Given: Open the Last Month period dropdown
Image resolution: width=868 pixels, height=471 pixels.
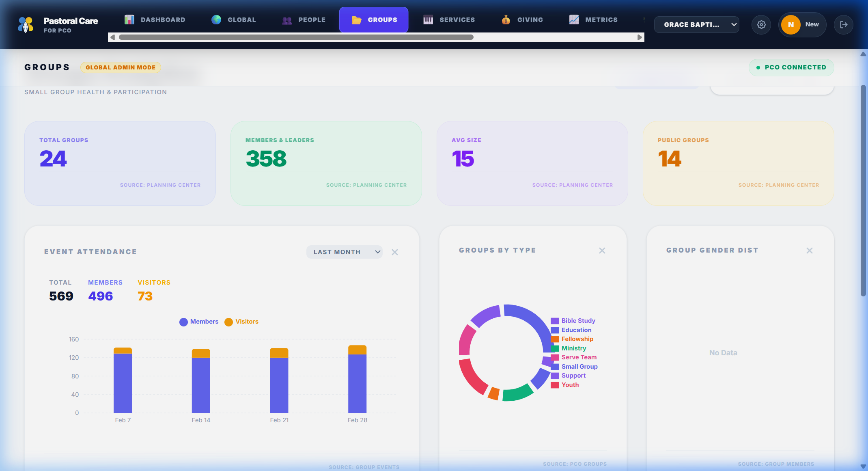Looking at the screenshot, I should click(344, 252).
